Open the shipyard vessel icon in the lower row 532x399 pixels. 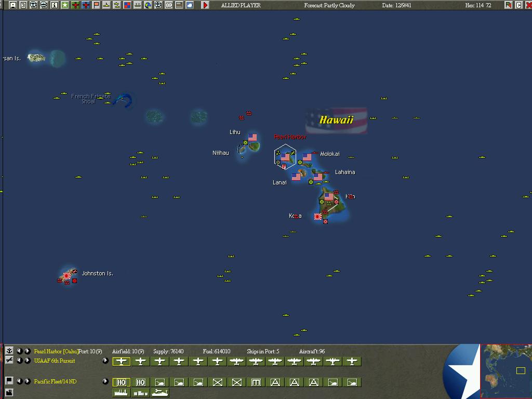click(x=160, y=393)
